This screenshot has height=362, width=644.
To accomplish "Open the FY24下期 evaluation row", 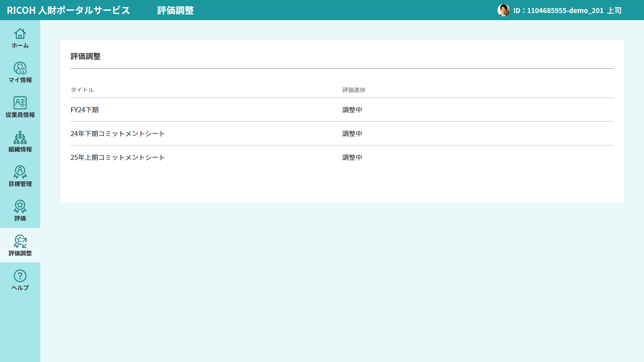I will (x=85, y=110).
